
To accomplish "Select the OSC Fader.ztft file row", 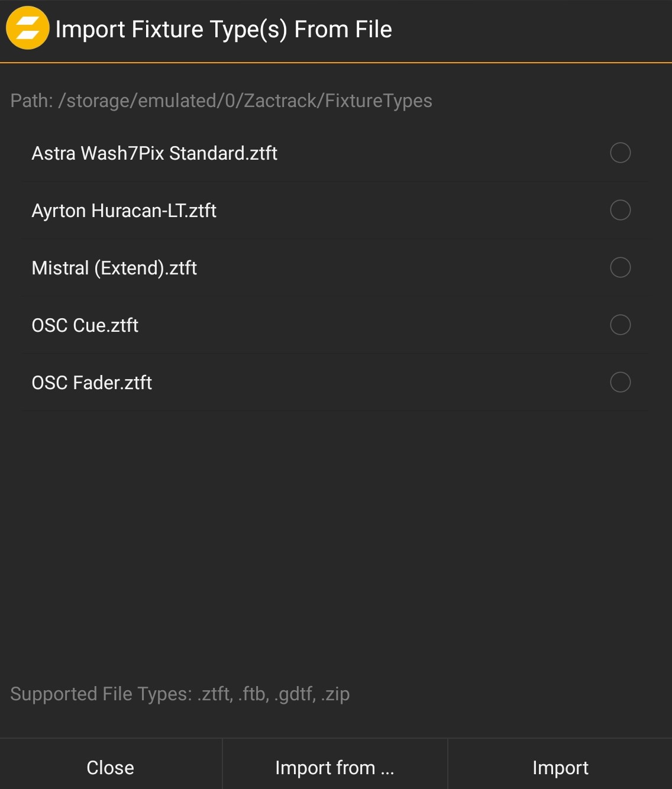I will [x=92, y=383].
